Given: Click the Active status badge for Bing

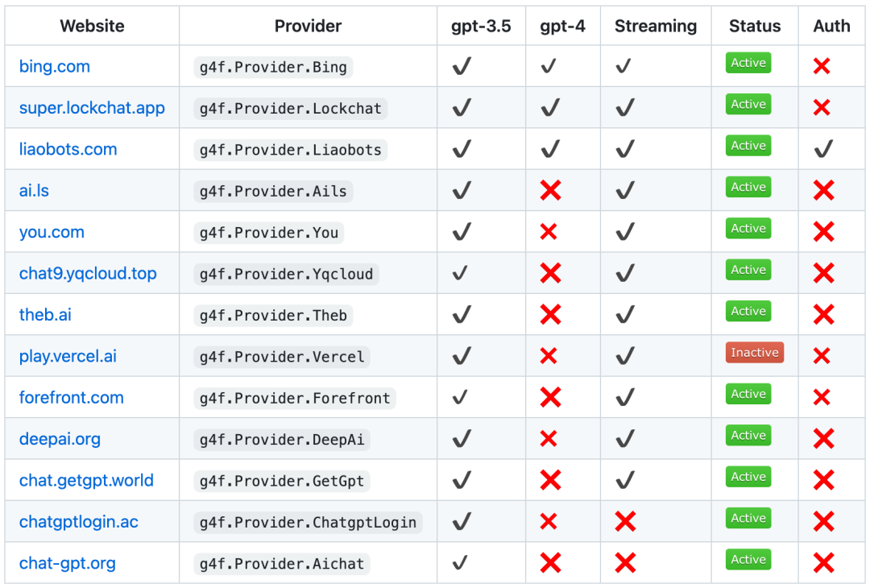Looking at the screenshot, I should pos(748,63).
